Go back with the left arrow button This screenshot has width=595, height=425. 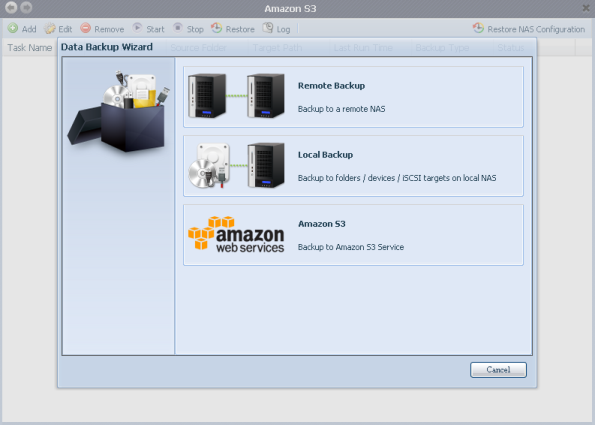click(11, 8)
